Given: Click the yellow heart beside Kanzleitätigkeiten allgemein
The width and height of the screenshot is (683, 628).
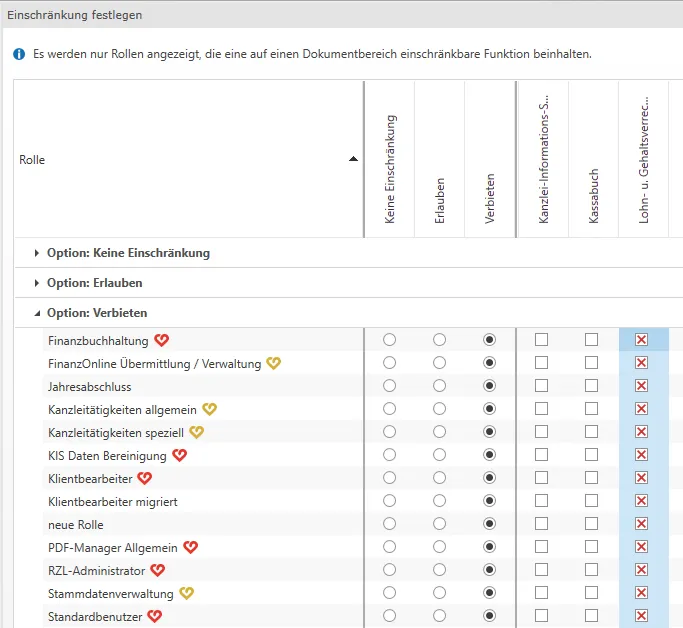Looking at the screenshot, I should coord(210,409).
